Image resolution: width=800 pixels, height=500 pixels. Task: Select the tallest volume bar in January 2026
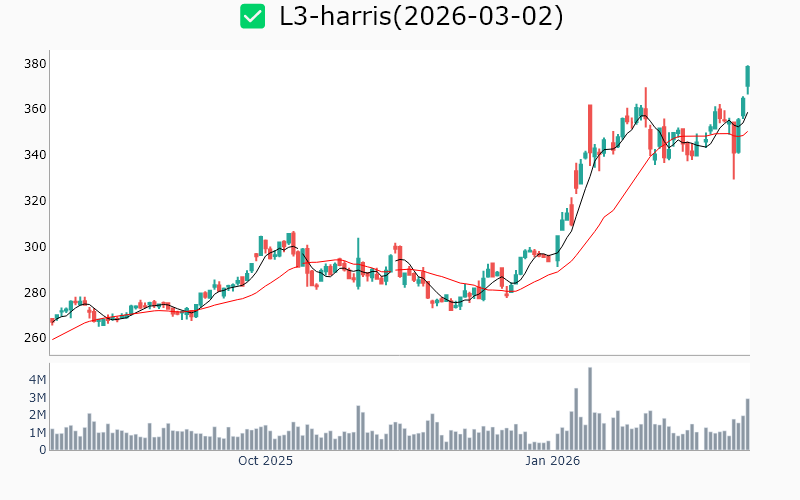[x=590, y=409]
